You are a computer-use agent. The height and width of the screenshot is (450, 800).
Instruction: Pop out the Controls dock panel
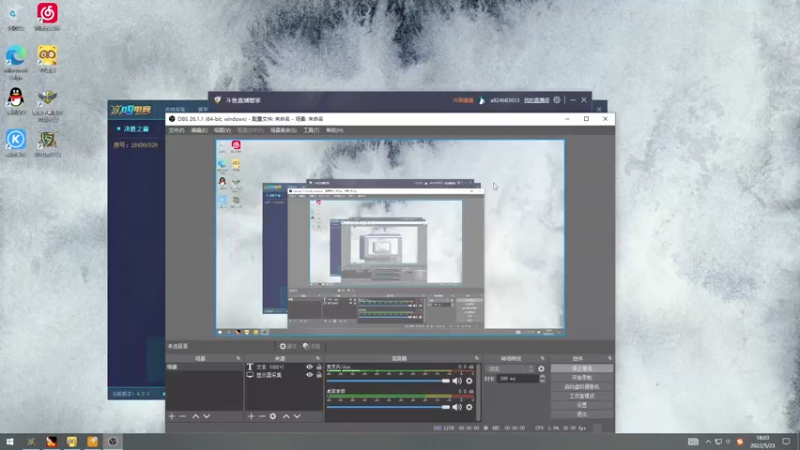(610, 358)
